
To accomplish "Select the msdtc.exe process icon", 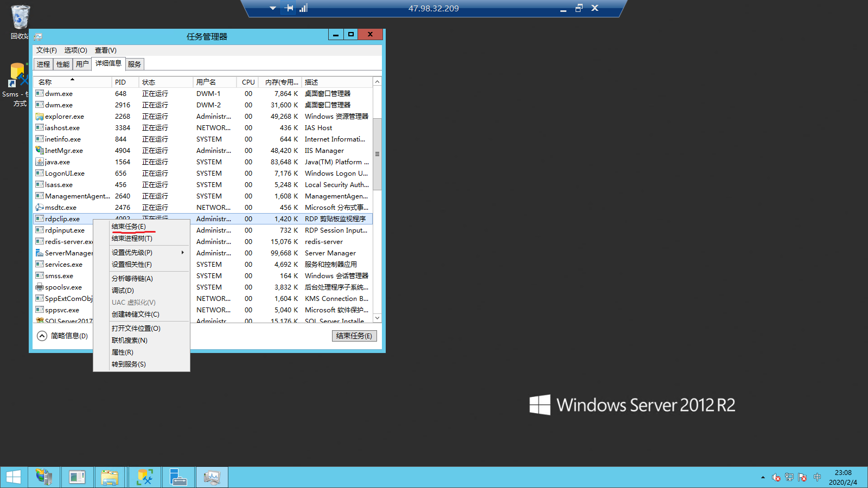I will [40, 207].
